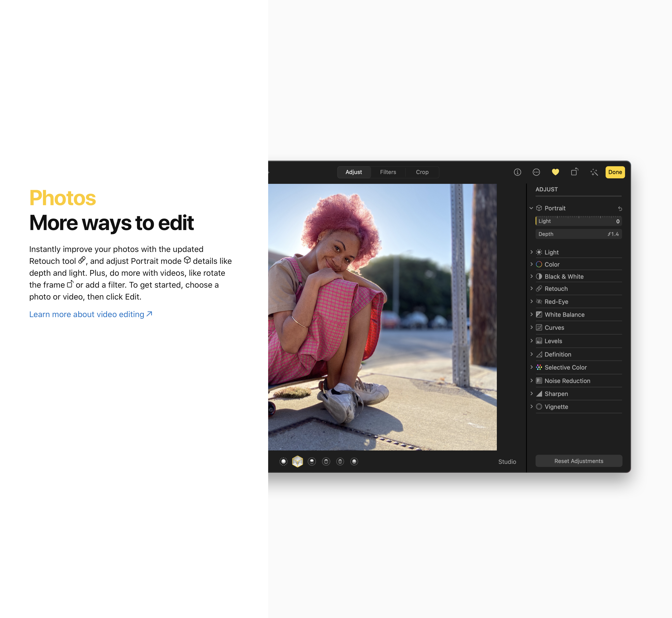This screenshot has width=672, height=618.
Task: Click the woman's portrait photo
Action: click(x=382, y=317)
